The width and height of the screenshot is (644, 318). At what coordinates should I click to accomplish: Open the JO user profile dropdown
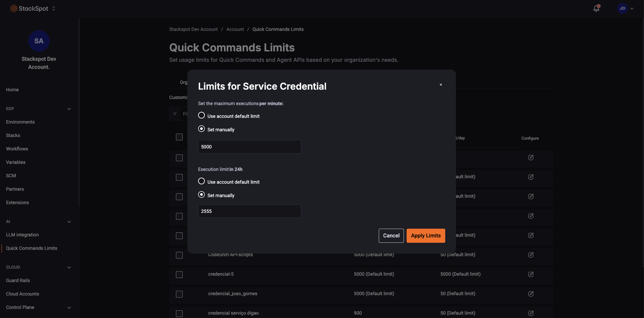tap(625, 8)
